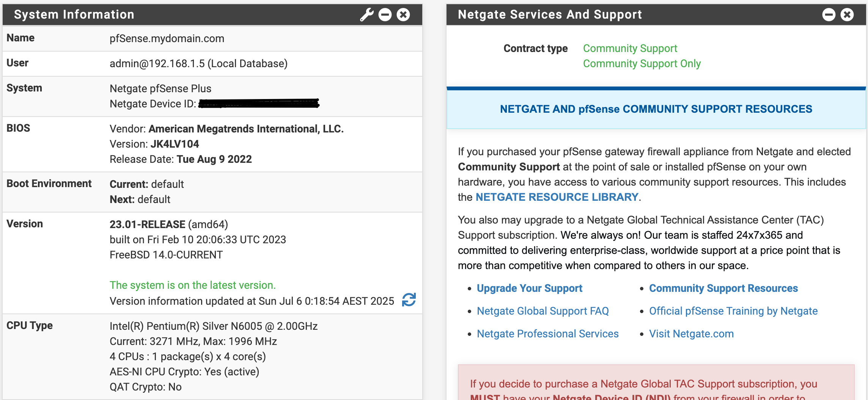The width and height of the screenshot is (868, 400).
Task: Collapse the System Information widget
Action: click(385, 15)
